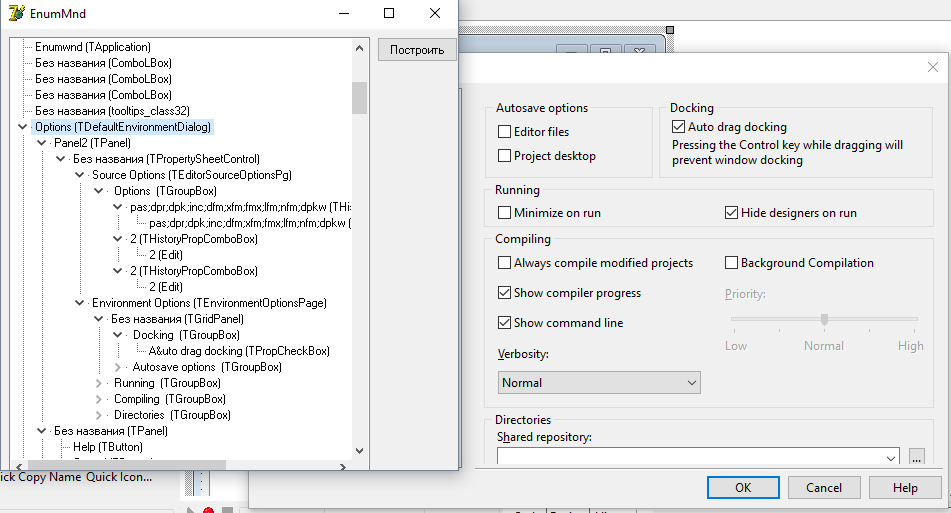Click the Copy Name item at bottom

[49, 477]
